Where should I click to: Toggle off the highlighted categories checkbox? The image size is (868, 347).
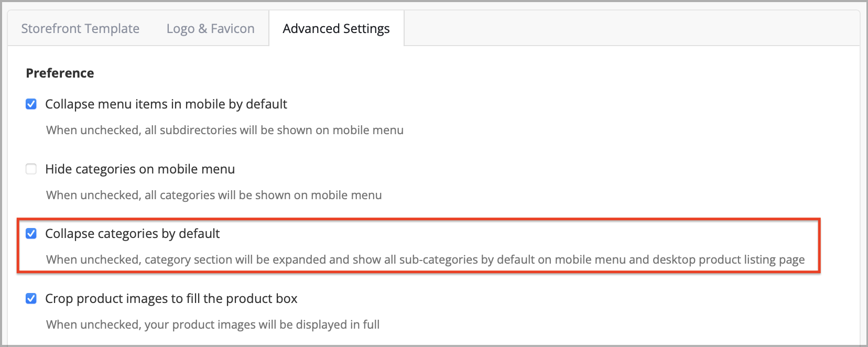(31, 234)
